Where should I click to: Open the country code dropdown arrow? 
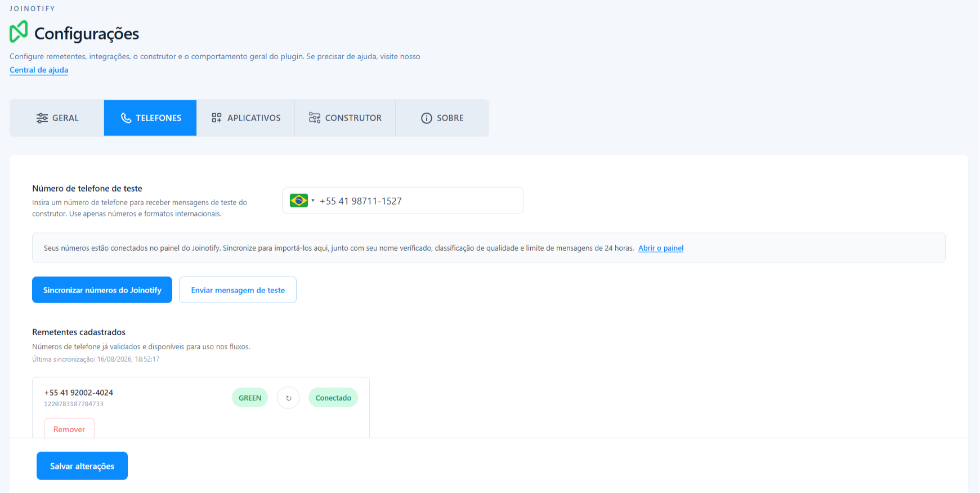coord(313,201)
